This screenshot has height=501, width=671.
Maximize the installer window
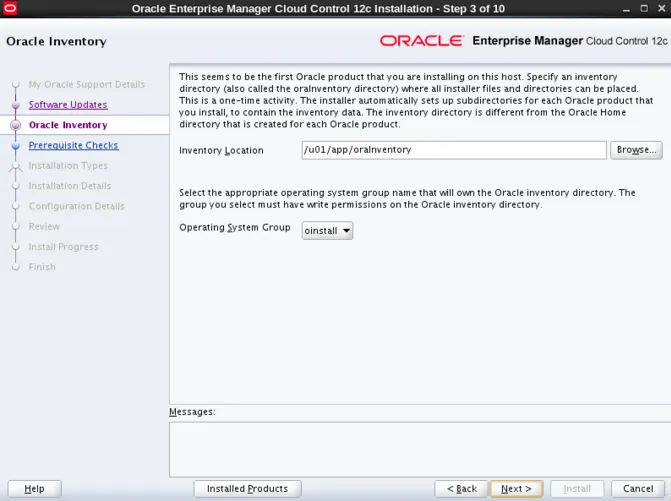[644, 9]
